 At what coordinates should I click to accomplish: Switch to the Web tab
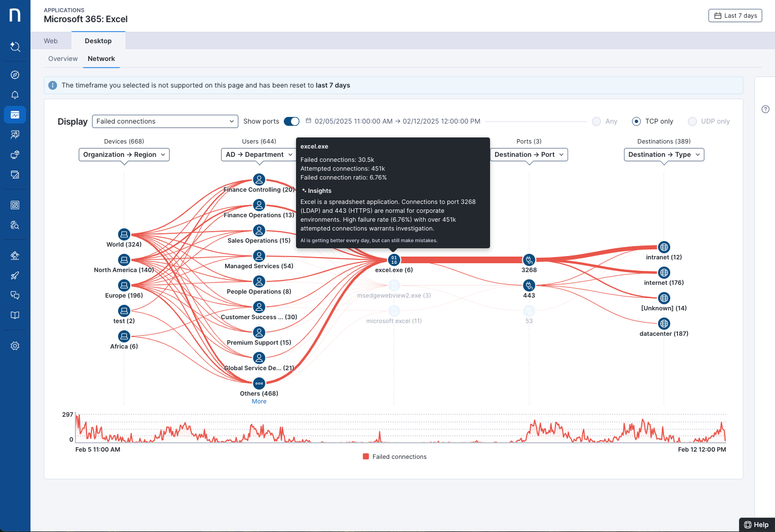tap(51, 41)
